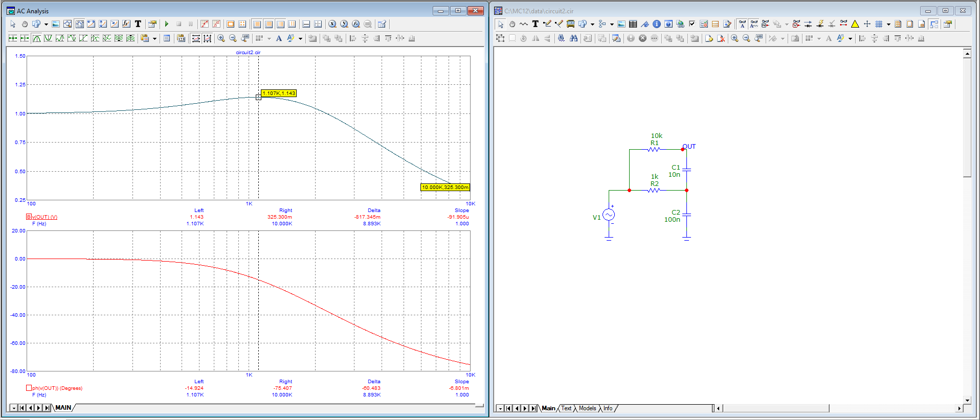Activate the hand pan tool in AC Analysis

(25, 24)
